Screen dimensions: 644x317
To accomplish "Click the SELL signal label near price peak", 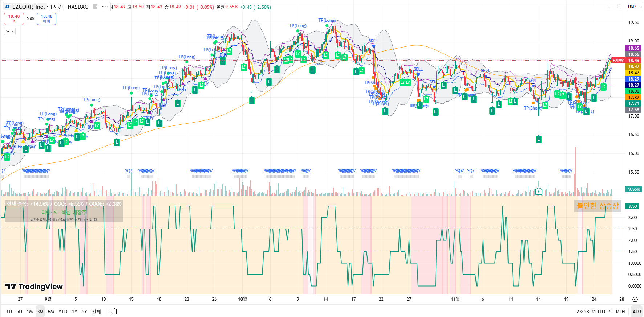I will click(373, 41).
